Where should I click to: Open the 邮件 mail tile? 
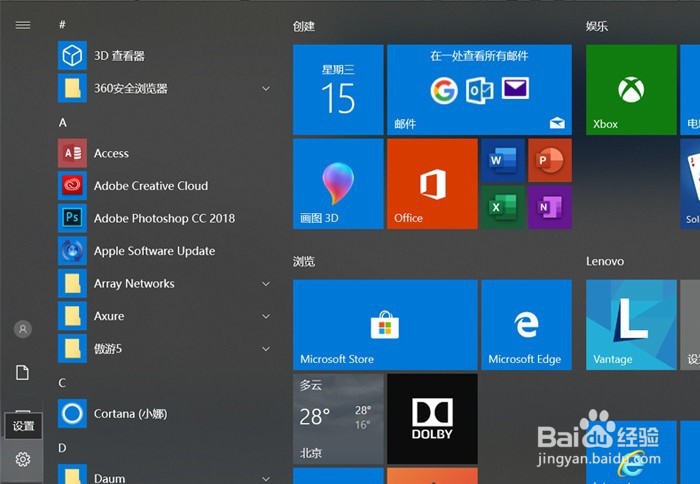tap(479, 89)
